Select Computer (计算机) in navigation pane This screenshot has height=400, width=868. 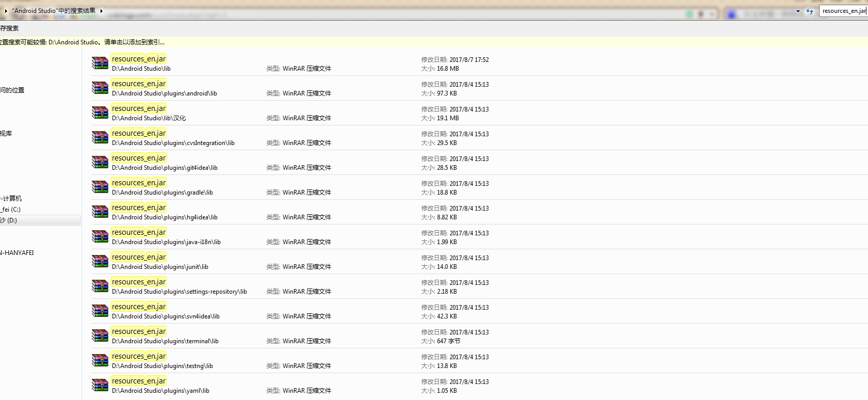[x=11, y=199]
